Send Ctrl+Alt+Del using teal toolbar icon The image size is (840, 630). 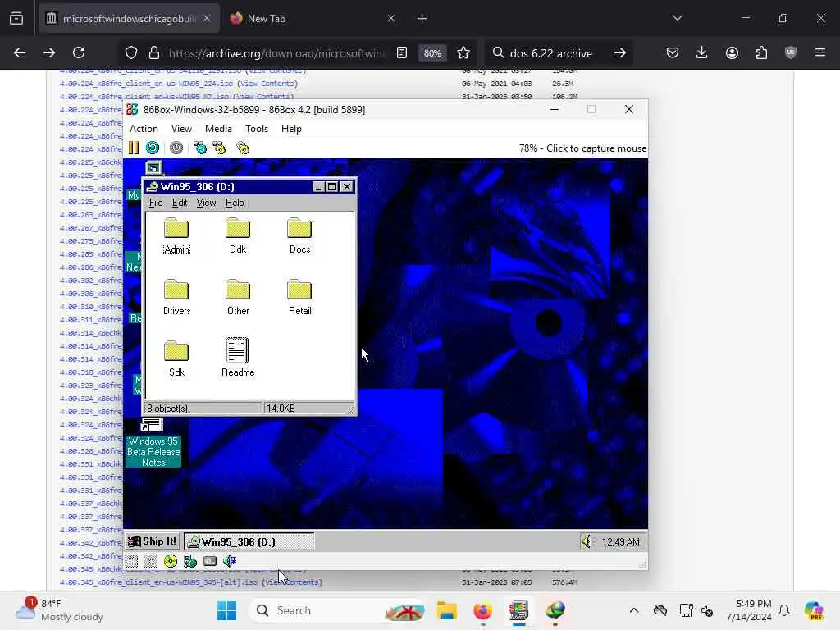200,148
